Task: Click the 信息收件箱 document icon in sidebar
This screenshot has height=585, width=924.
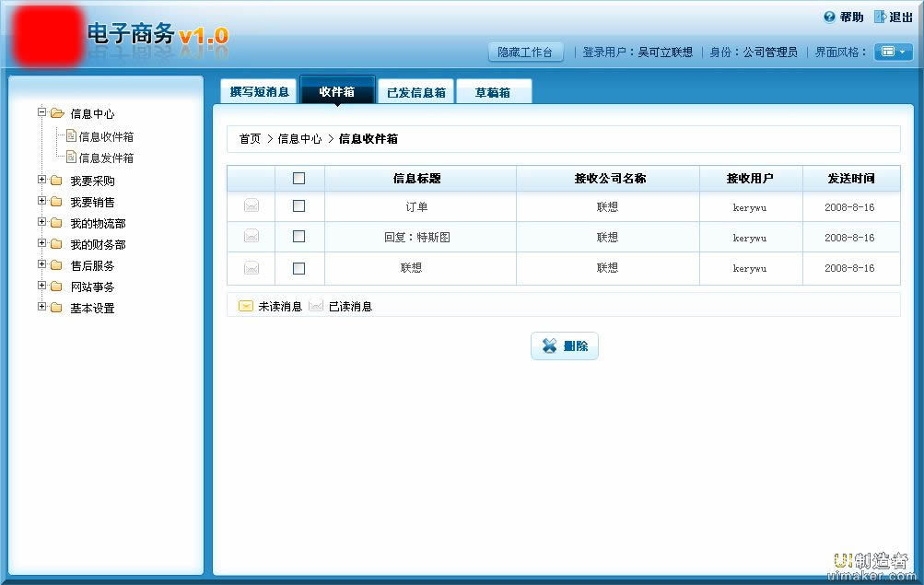Action: click(71, 136)
